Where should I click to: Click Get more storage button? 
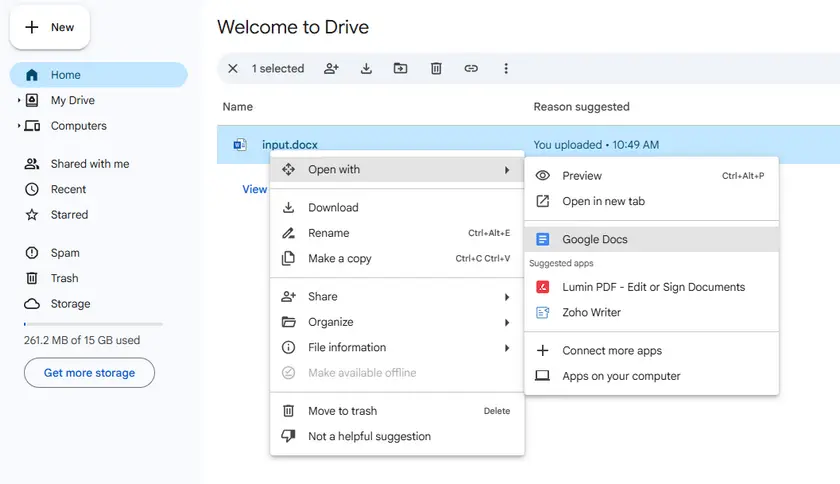tap(89, 373)
